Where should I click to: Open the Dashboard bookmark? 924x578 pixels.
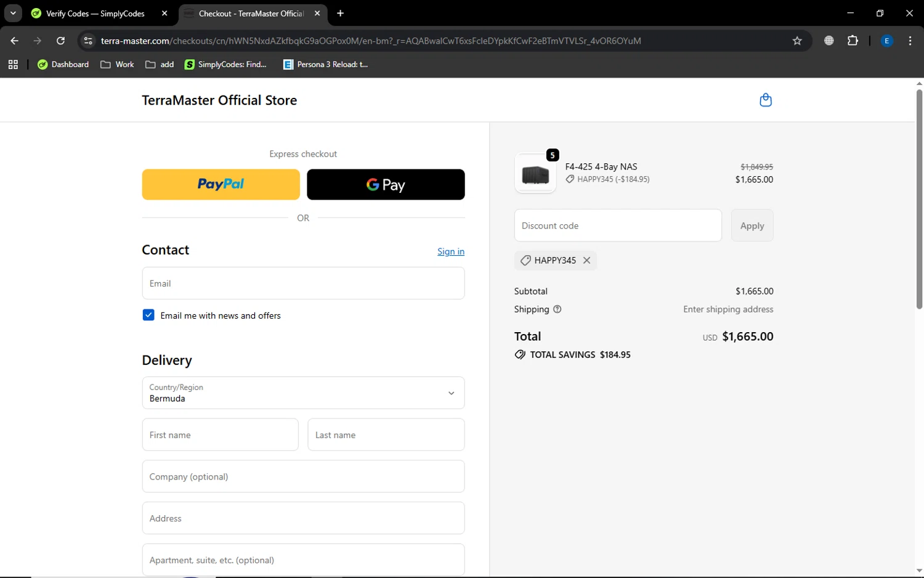click(63, 64)
